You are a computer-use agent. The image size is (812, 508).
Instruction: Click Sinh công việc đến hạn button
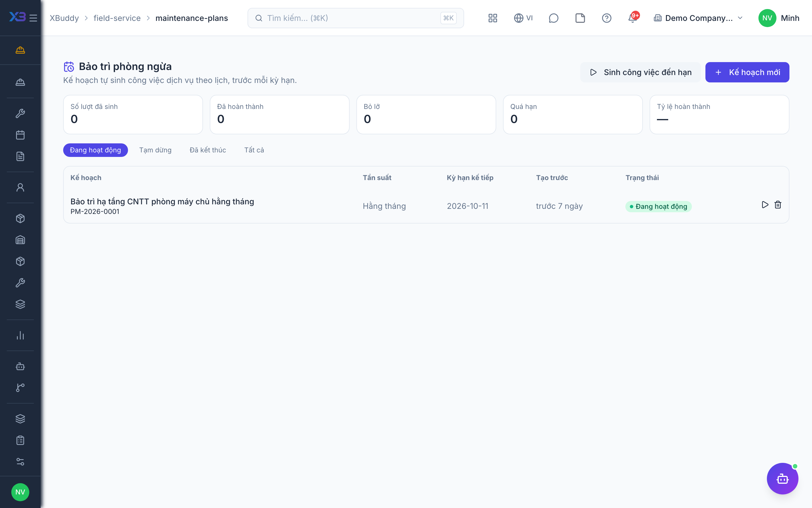(641, 72)
